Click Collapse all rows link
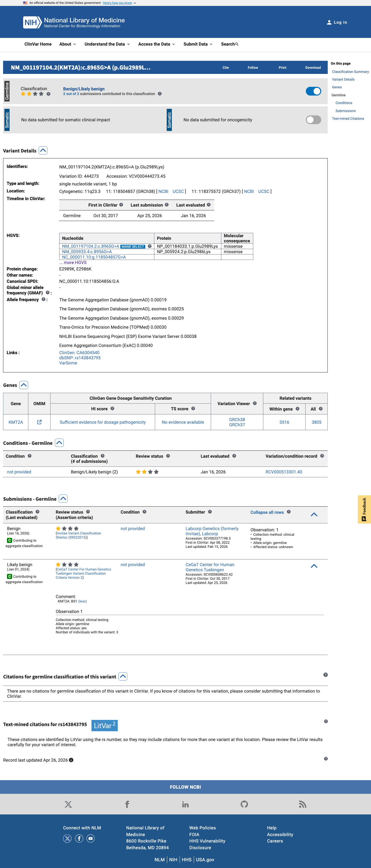 pyautogui.click(x=267, y=512)
